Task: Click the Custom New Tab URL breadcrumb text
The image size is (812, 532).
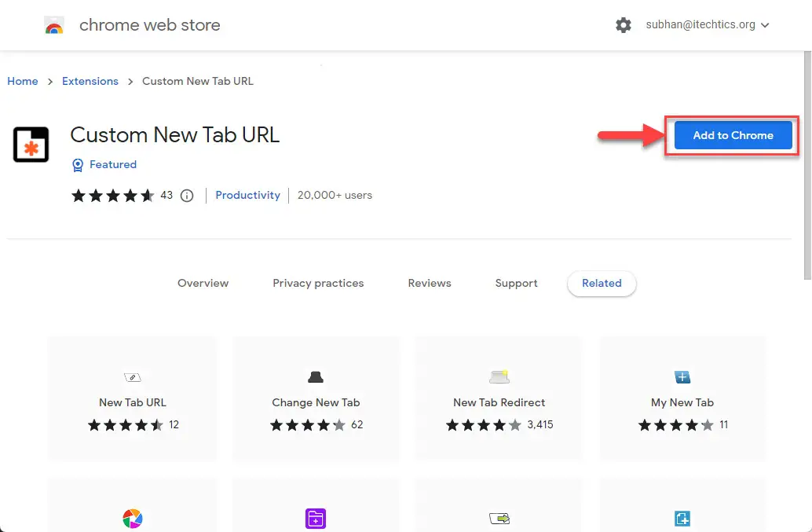Action: [198, 81]
